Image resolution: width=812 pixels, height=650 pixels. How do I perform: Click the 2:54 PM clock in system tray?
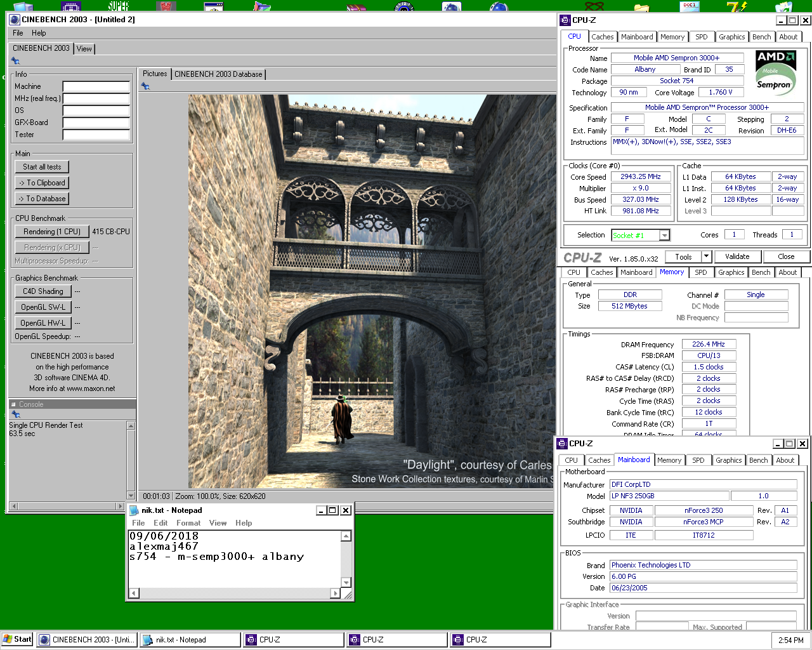(x=790, y=640)
